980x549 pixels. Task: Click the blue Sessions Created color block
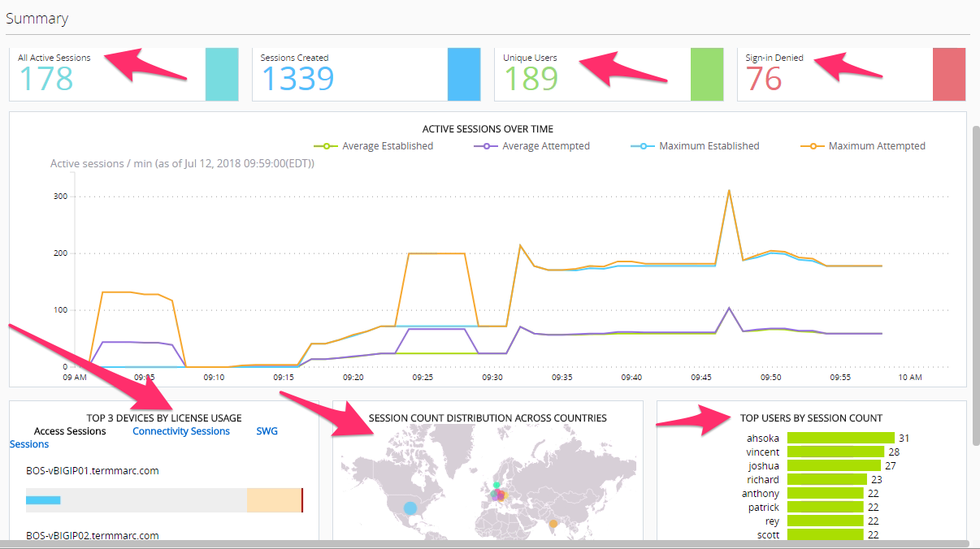(x=464, y=75)
